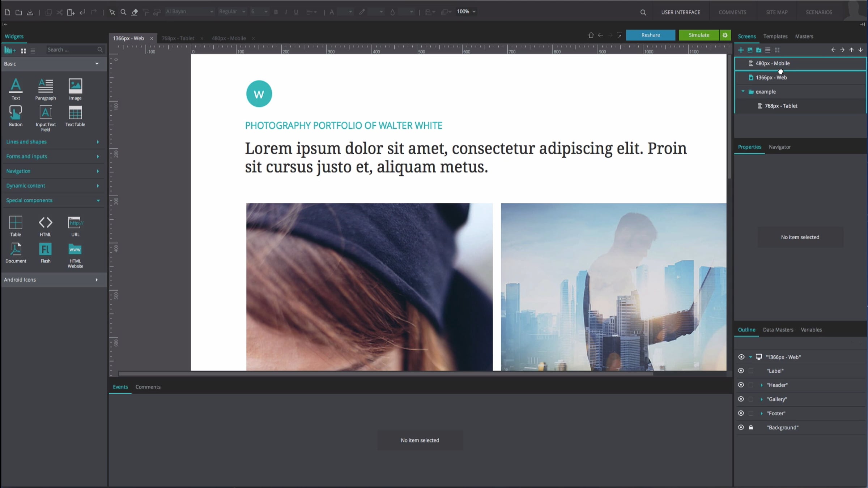Select the Paragraph widget
Image resolution: width=868 pixels, height=488 pixels.
coord(46,89)
